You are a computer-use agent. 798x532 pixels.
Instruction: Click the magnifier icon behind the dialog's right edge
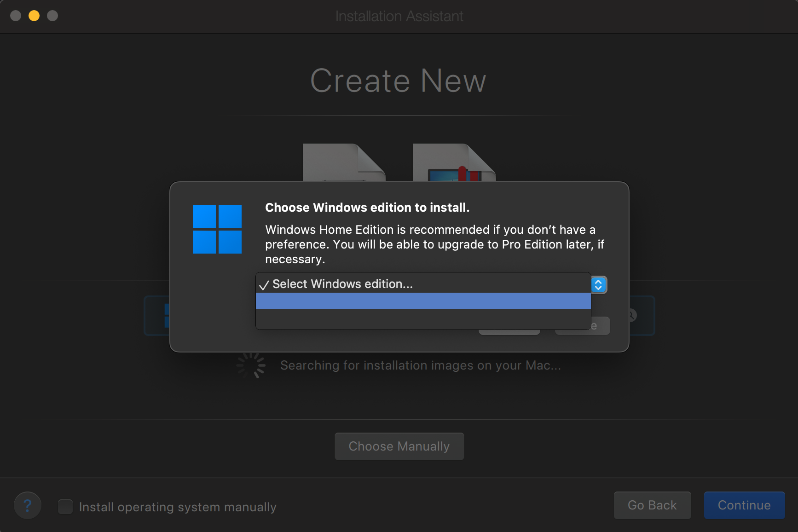click(632, 315)
